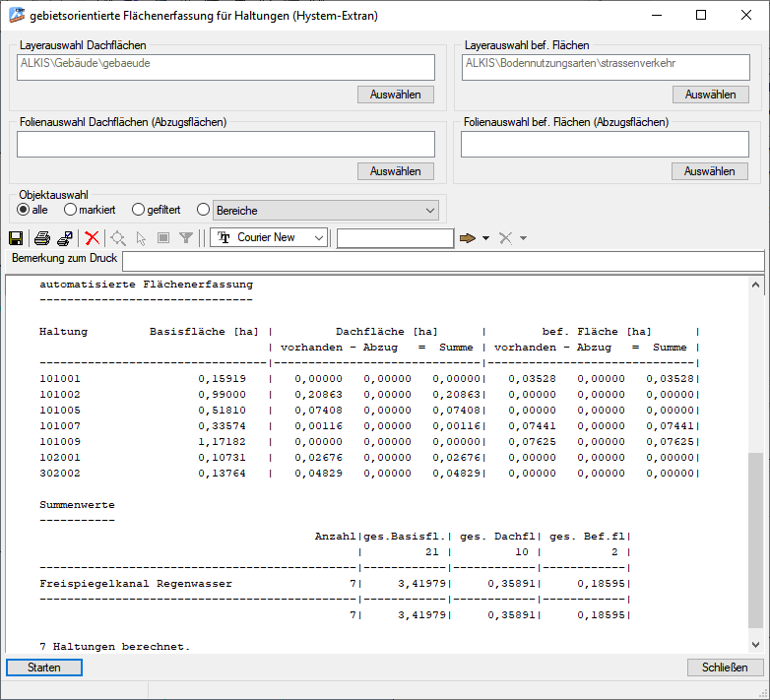Click the print icon in toolbar
770x700 pixels.
[42, 238]
